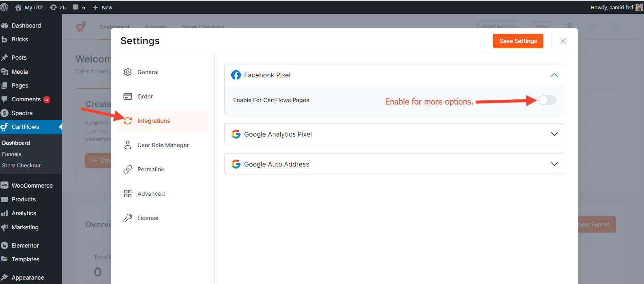Open the New content menu in admin bar

point(103,7)
